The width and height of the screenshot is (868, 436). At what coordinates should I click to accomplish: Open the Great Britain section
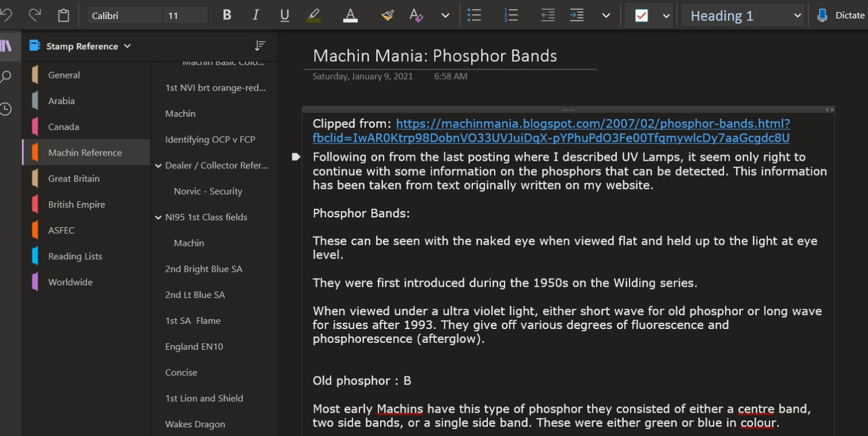(73, 179)
